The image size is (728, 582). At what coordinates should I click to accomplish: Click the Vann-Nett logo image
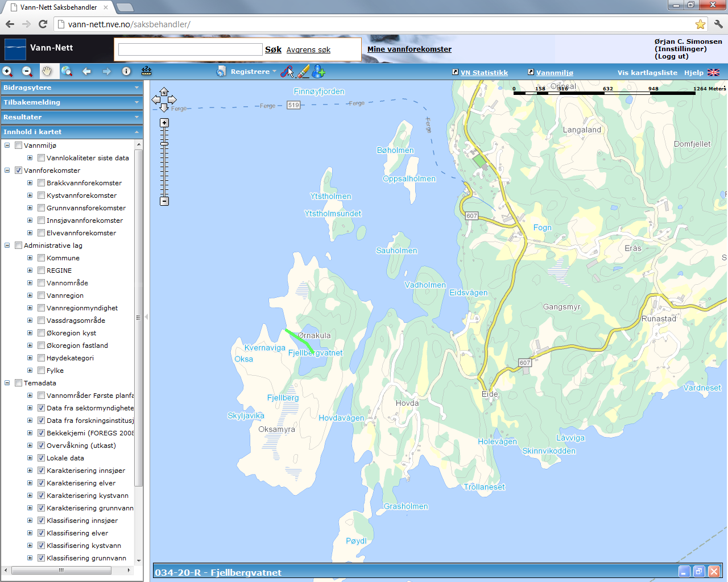tap(15, 49)
